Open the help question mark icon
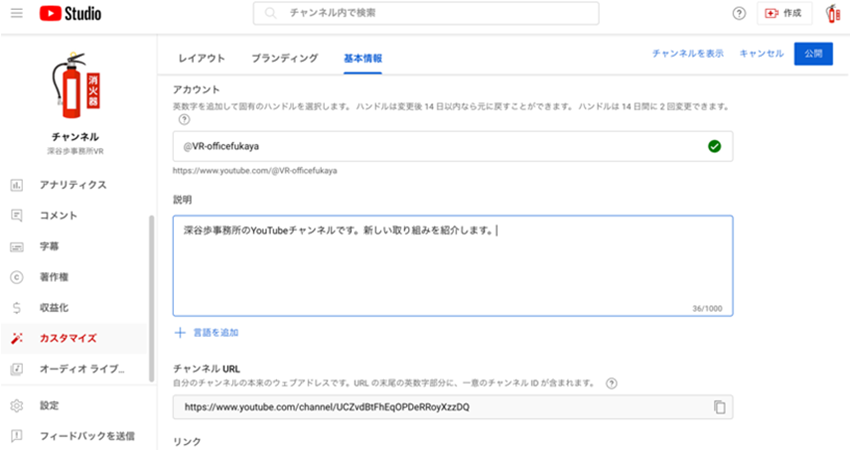850x450 pixels. (739, 14)
